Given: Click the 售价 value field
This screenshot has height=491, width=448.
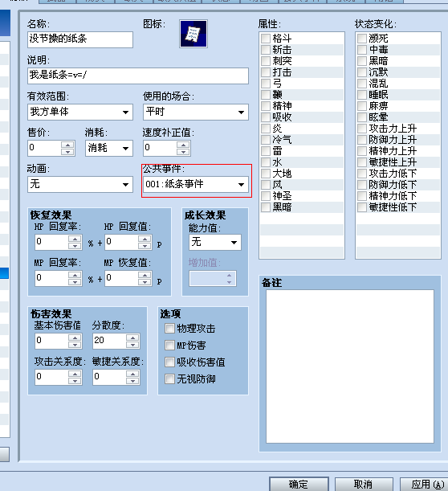Looking at the screenshot, I should (x=44, y=148).
